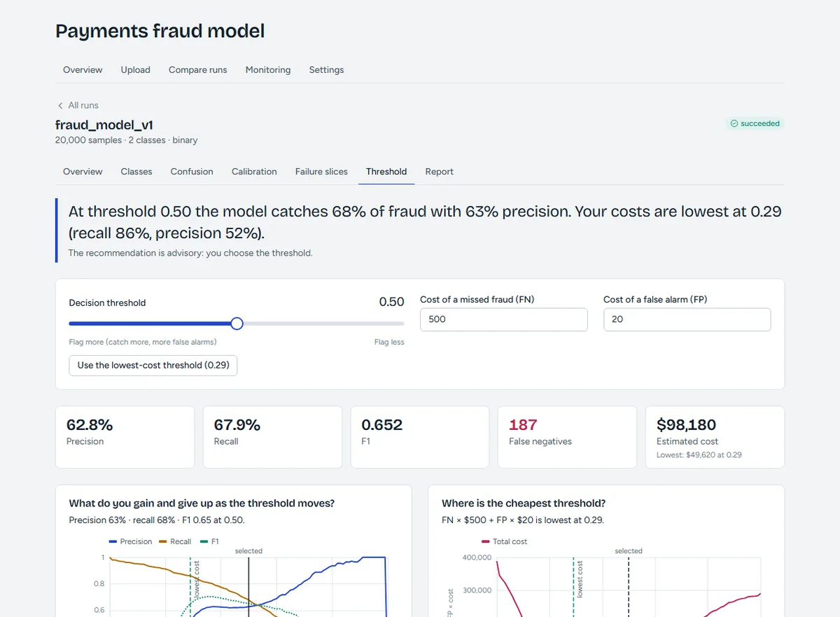Click 'Where is the cheapest threshold?' chart title

click(524, 504)
